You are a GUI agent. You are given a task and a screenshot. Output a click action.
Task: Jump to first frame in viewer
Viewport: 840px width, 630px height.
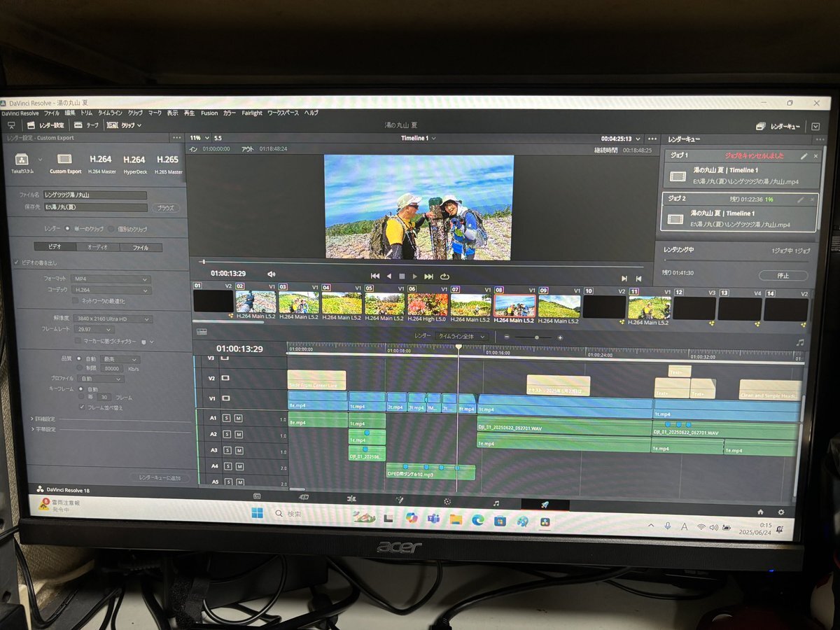click(x=375, y=276)
